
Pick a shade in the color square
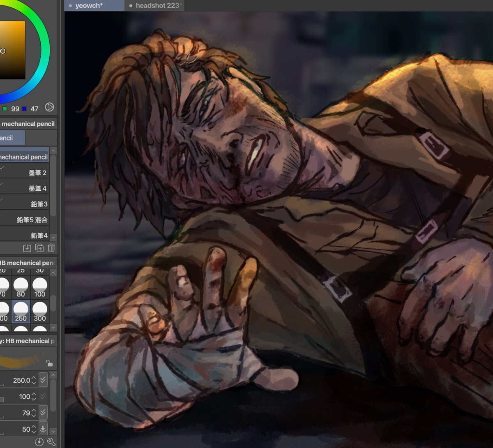tap(12, 50)
